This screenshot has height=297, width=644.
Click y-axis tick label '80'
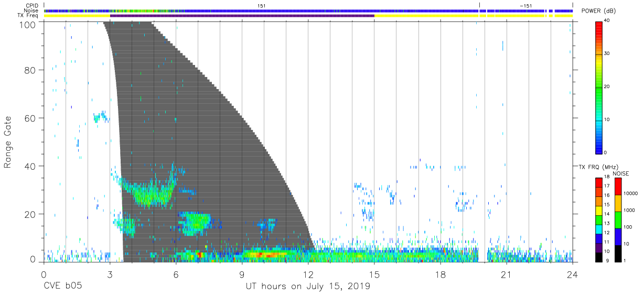30,70
